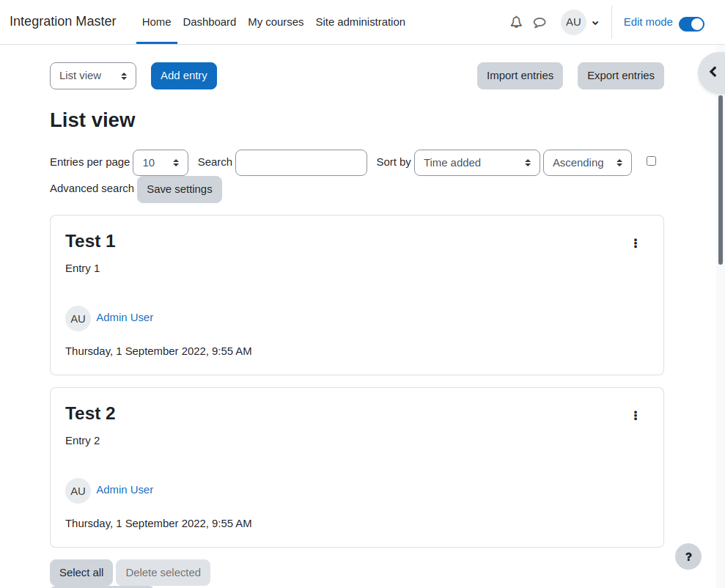The width and height of the screenshot is (725, 588).
Task: Focus the Search input field
Action: tap(301, 163)
